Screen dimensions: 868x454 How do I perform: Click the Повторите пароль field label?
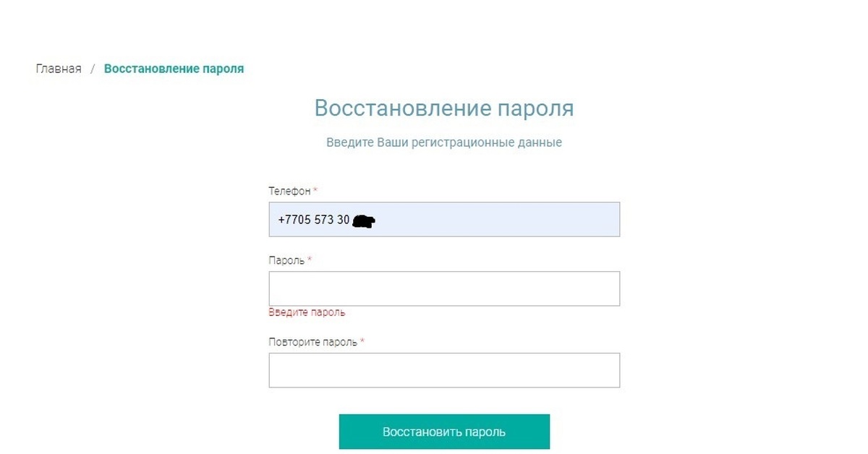click(312, 342)
